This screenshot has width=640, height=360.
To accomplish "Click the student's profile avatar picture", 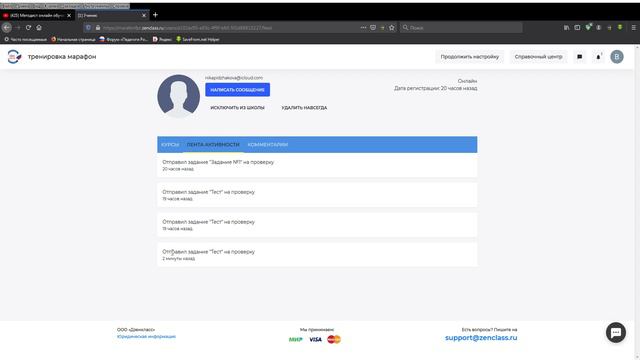I will click(178, 96).
